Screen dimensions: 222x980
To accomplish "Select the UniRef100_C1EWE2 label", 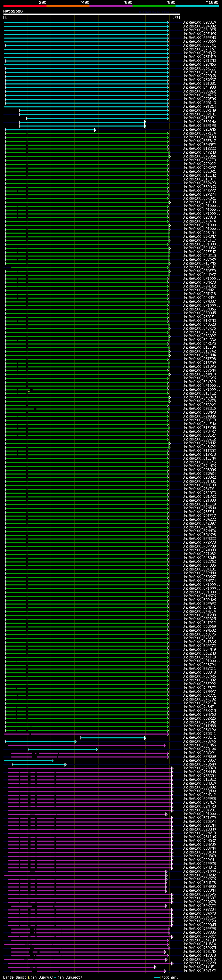I will (x=199, y=779).
